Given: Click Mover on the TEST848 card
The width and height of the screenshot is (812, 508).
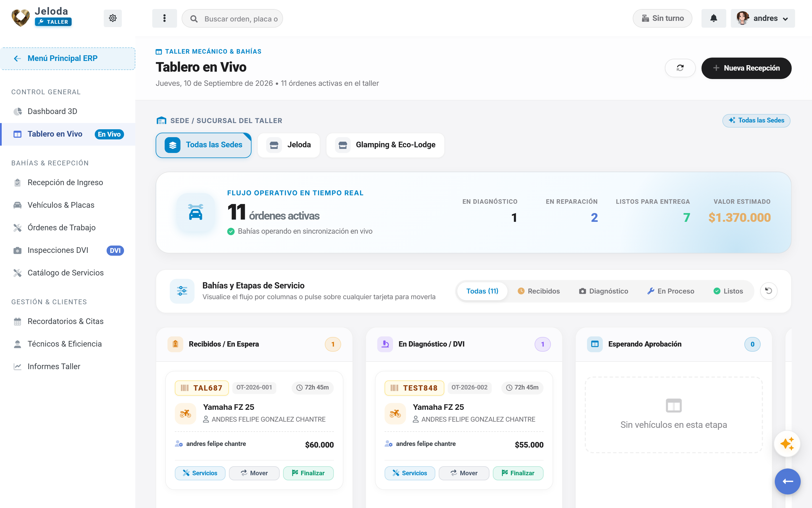Looking at the screenshot, I should [x=464, y=473].
